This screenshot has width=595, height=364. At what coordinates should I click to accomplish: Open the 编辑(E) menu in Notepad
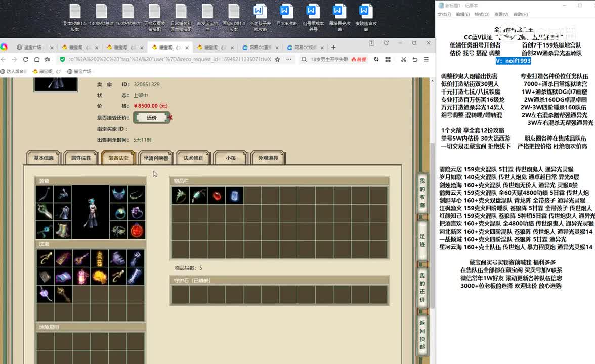click(462, 14)
